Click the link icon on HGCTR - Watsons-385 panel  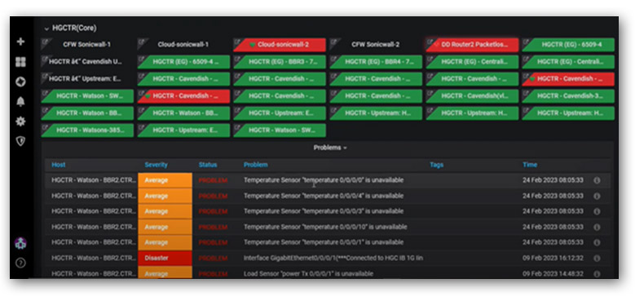45,126
